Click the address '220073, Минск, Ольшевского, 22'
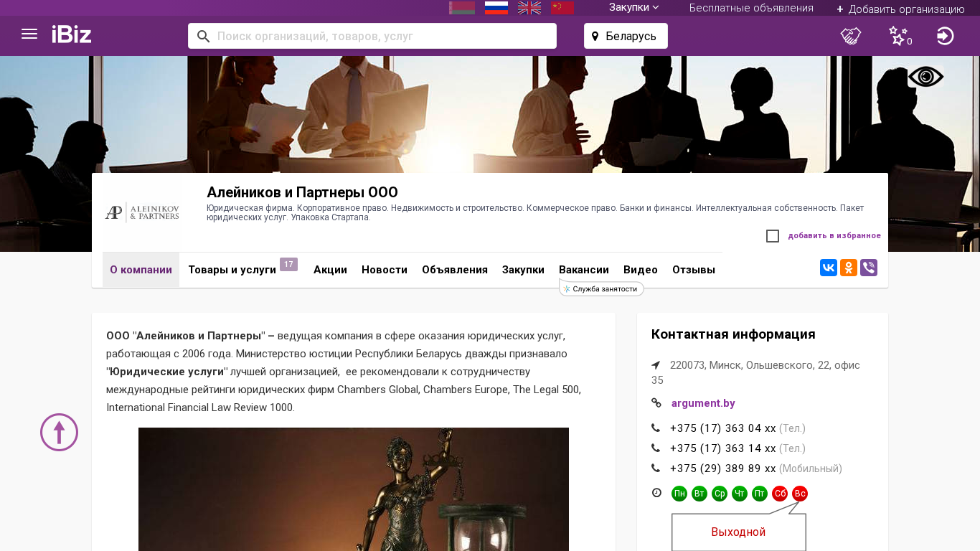The image size is (980, 551). pos(755,372)
